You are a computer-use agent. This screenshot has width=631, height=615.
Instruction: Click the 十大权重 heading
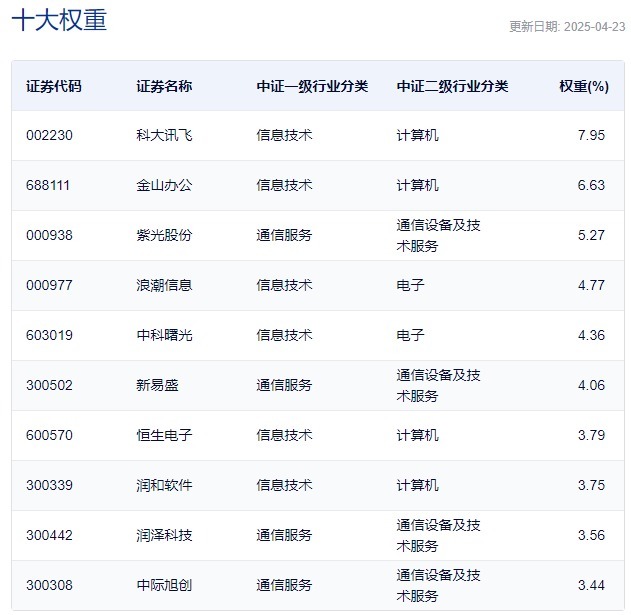[x=59, y=20]
